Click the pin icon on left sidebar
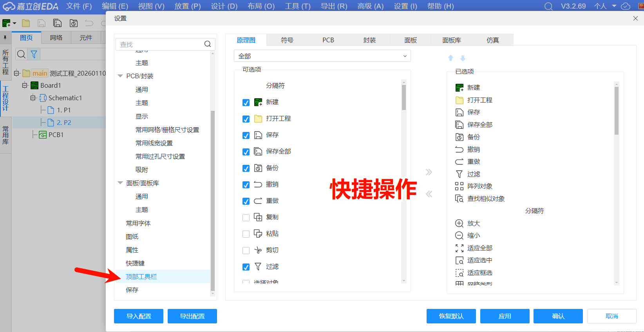The width and height of the screenshot is (644, 332). tap(5, 38)
